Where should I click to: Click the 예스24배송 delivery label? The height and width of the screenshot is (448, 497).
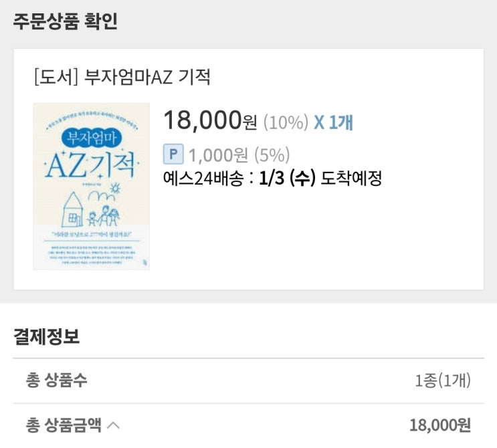point(202,179)
